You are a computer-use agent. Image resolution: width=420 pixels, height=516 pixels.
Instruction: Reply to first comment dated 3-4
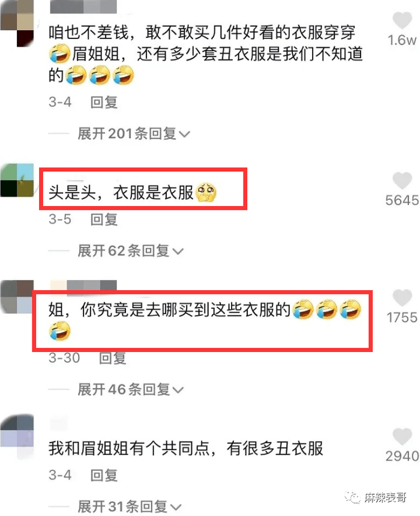click(x=104, y=102)
